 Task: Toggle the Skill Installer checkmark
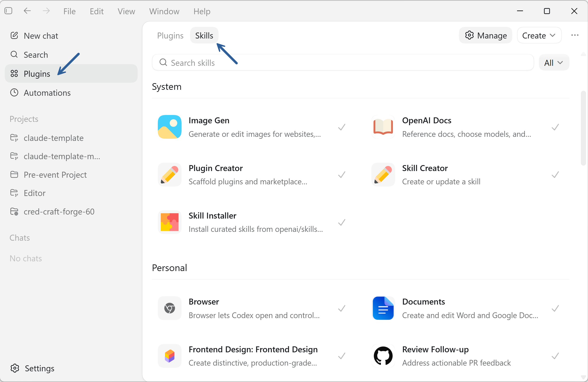(x=342, y=222)
